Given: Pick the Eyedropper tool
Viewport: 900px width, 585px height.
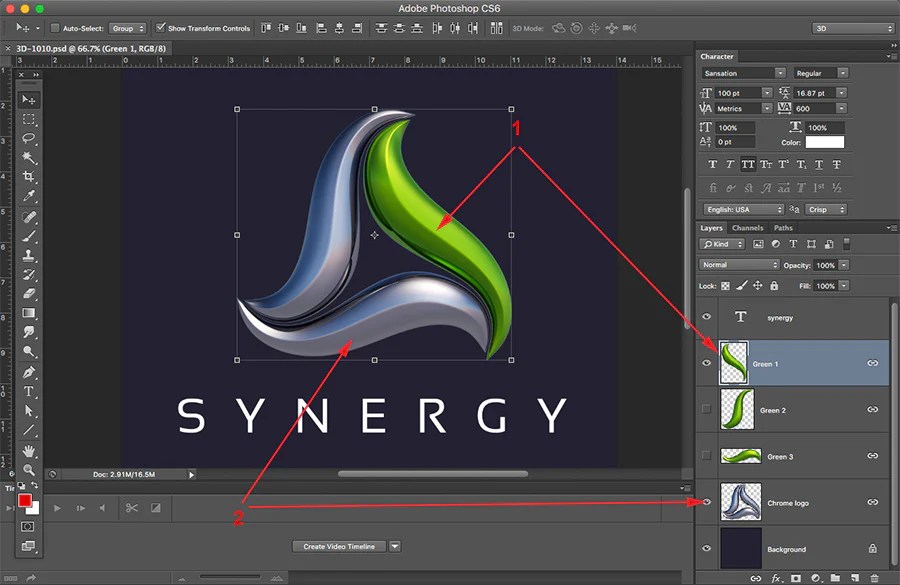Looking at the screenshot, I should pyautogui.click(x=29, y=196).
